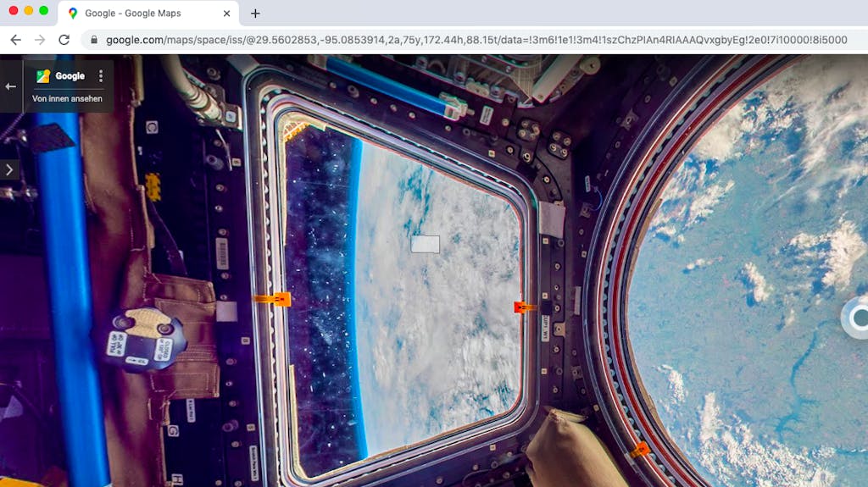Click the Google Maps favicon in the tab

tap(73, 14)
